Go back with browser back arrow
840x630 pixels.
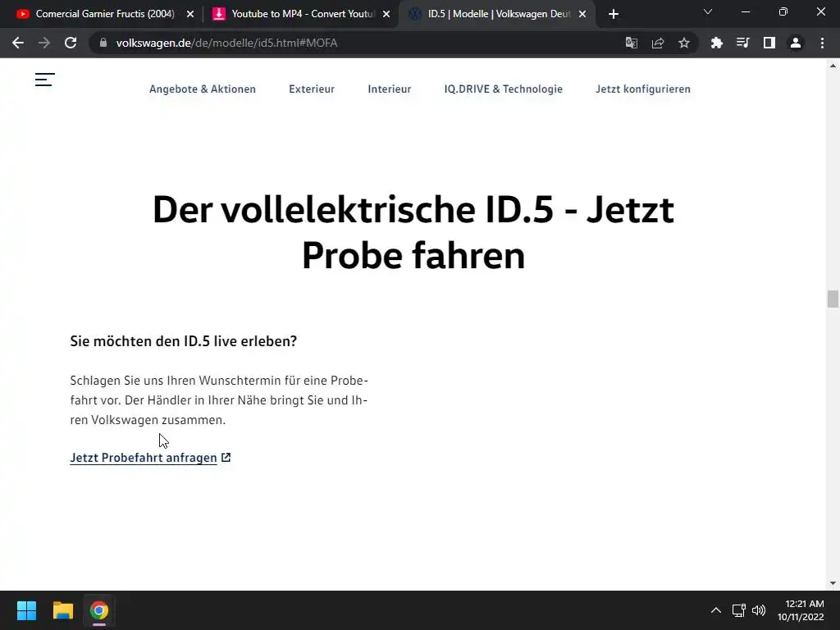click(18, 43)
